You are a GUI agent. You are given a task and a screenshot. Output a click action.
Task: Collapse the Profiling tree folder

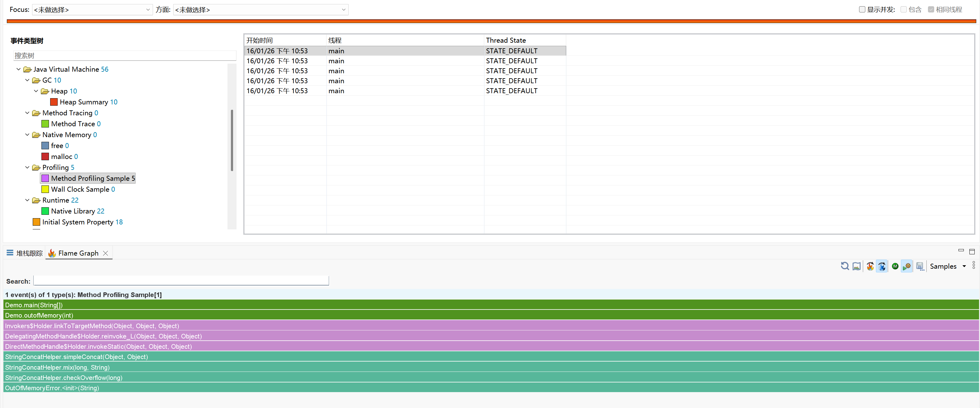pyautogui.click(x=27, y=167)
